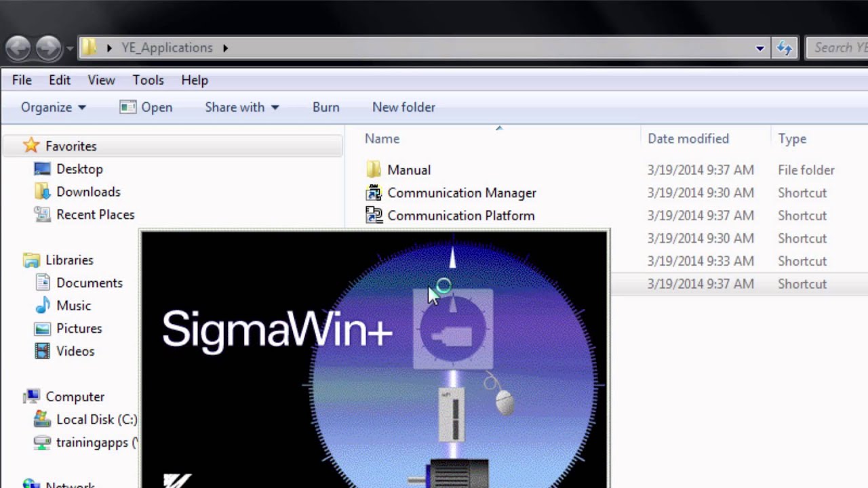Open the Share with dropdown
This screenshot has height=488, width=868.
click(x=242, y=107)
